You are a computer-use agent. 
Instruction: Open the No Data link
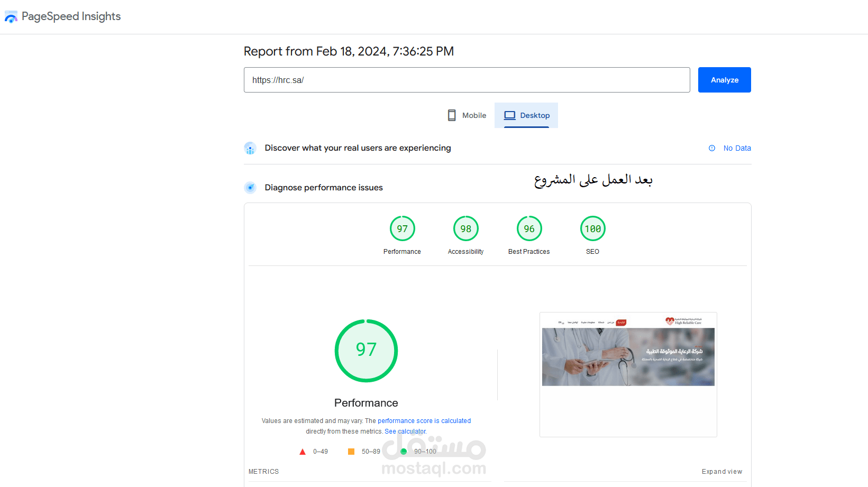point(737,148)
